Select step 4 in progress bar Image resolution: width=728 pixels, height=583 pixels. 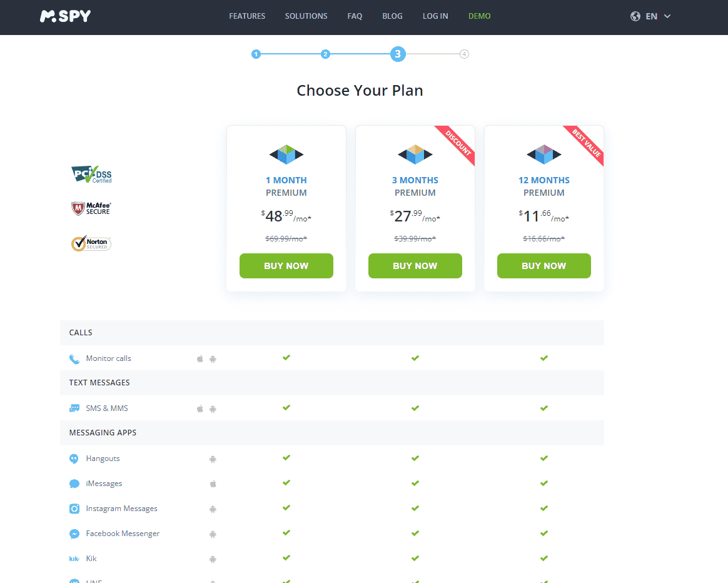(464, 54)
